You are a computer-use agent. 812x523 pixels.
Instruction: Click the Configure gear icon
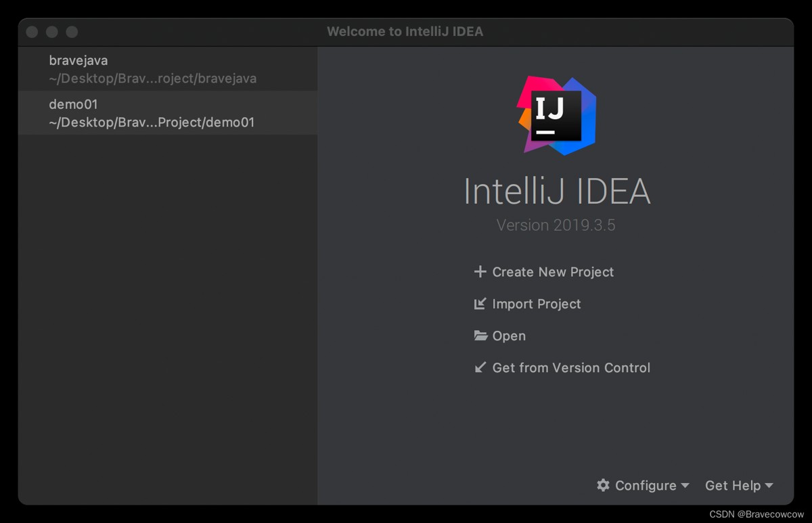click(603, 485)
